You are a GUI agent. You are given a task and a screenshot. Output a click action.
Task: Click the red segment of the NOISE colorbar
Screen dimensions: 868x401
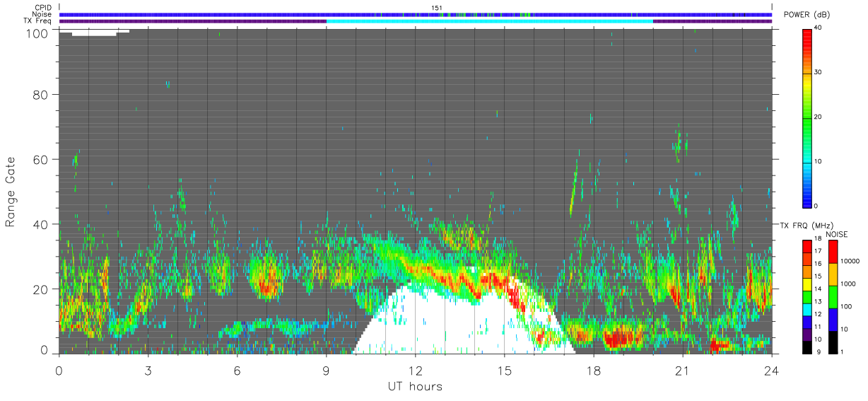coord(833,252)
